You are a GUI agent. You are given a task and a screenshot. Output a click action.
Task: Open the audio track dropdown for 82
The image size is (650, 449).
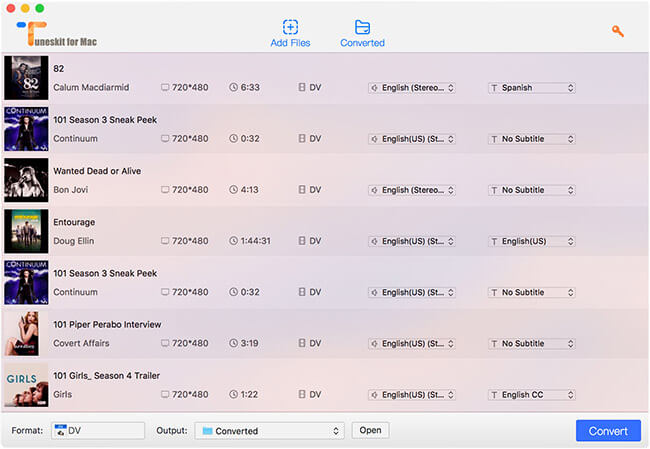click(x=412, y=88)
